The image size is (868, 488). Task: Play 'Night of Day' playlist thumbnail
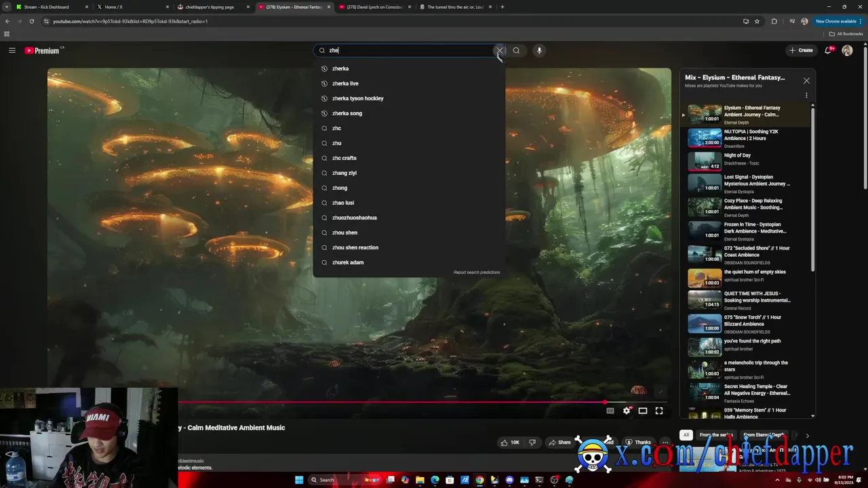705,161
